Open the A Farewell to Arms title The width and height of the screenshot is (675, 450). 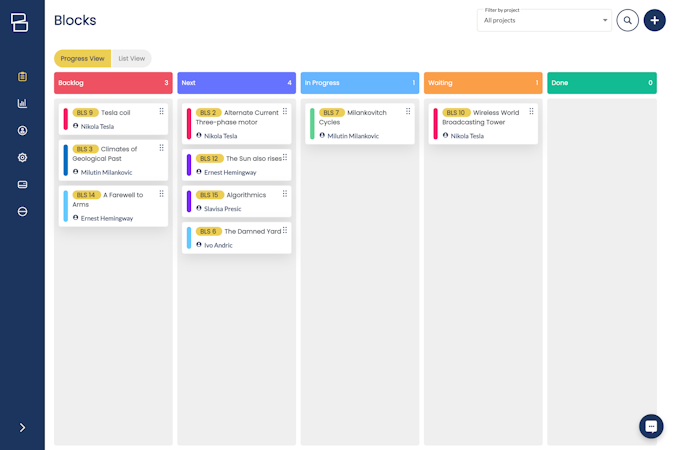pos(108,200)
